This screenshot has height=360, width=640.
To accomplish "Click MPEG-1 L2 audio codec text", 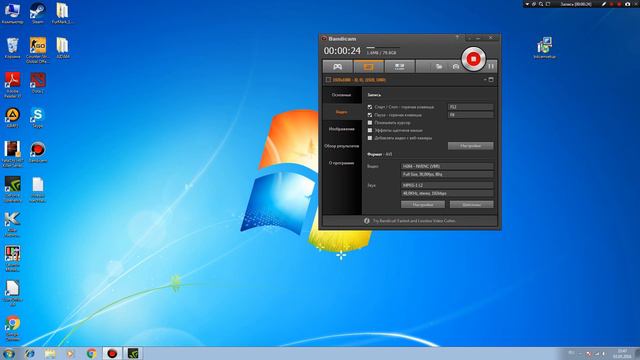I will coord(413,185).
